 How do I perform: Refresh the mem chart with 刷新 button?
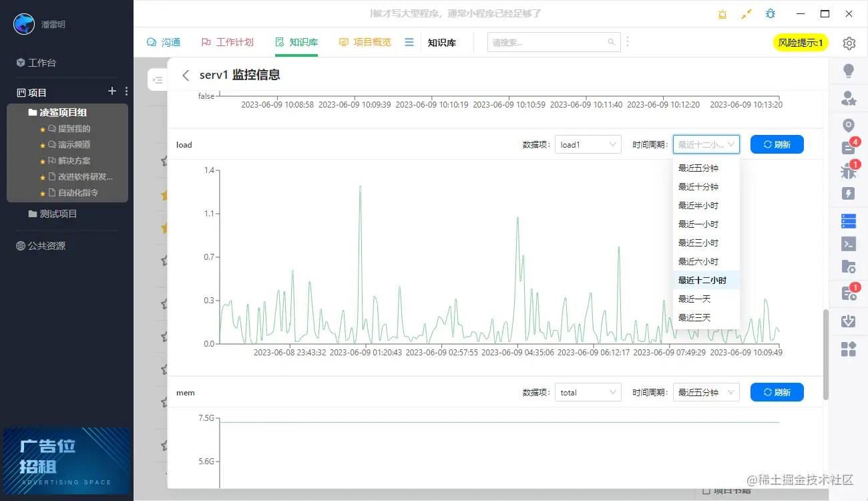[777, 392]
